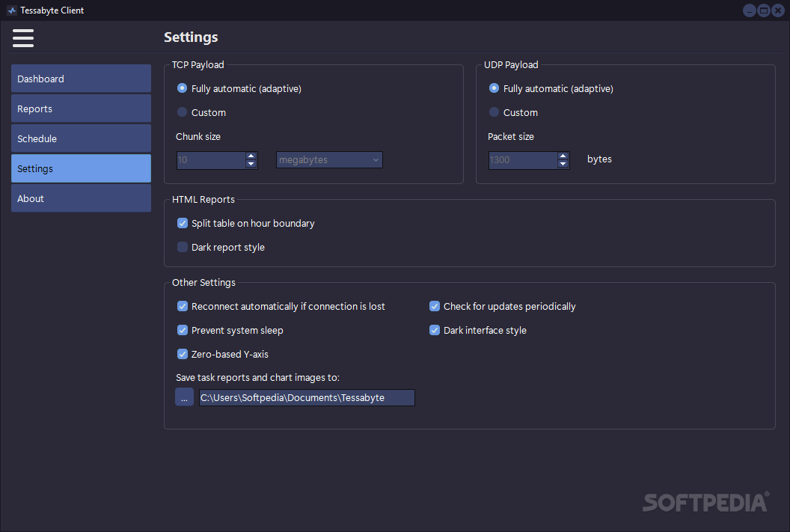This screenshot has height=532, width=790.
Task: Go to the Schedule section
Action: (x=81, y=138)
